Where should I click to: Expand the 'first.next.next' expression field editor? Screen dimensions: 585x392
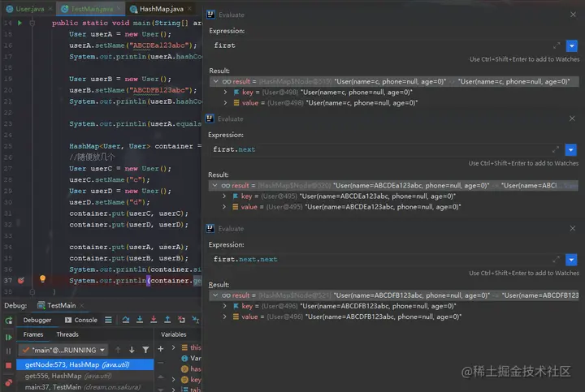click(556, 260)
